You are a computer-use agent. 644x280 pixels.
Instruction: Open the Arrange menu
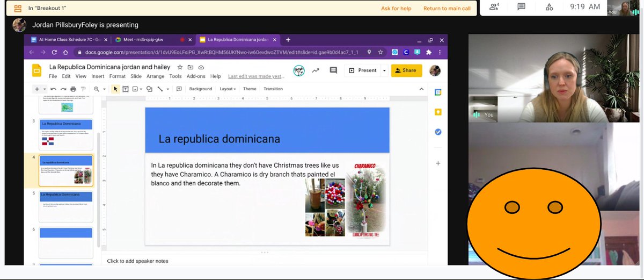(x=155, y=76)
